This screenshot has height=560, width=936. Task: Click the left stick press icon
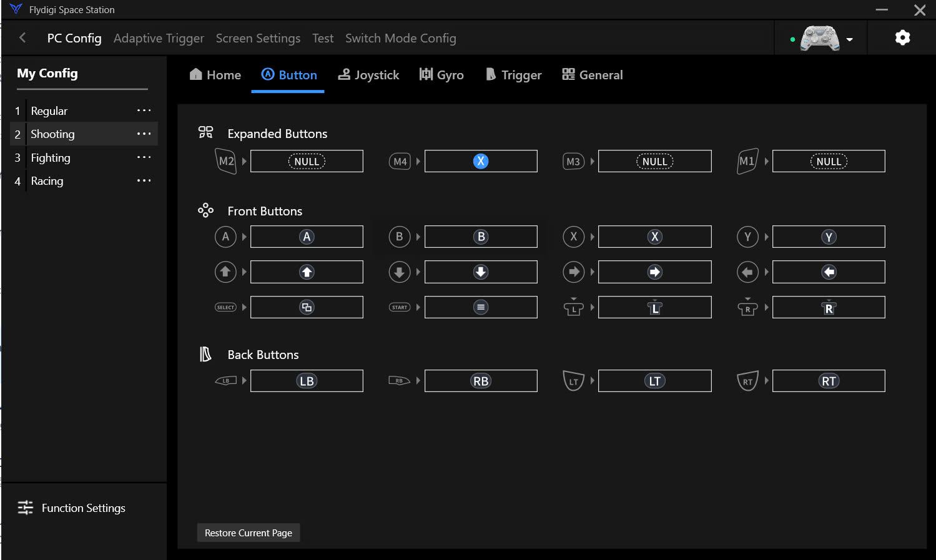[573, 307]
